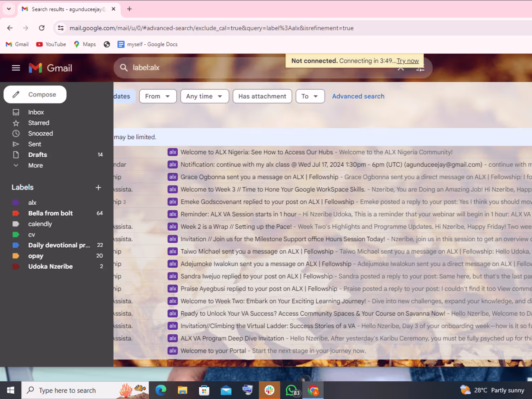Reload the page with browser refresh icon
This screenshot has height=399, width=532.
(x=41, y=28)
